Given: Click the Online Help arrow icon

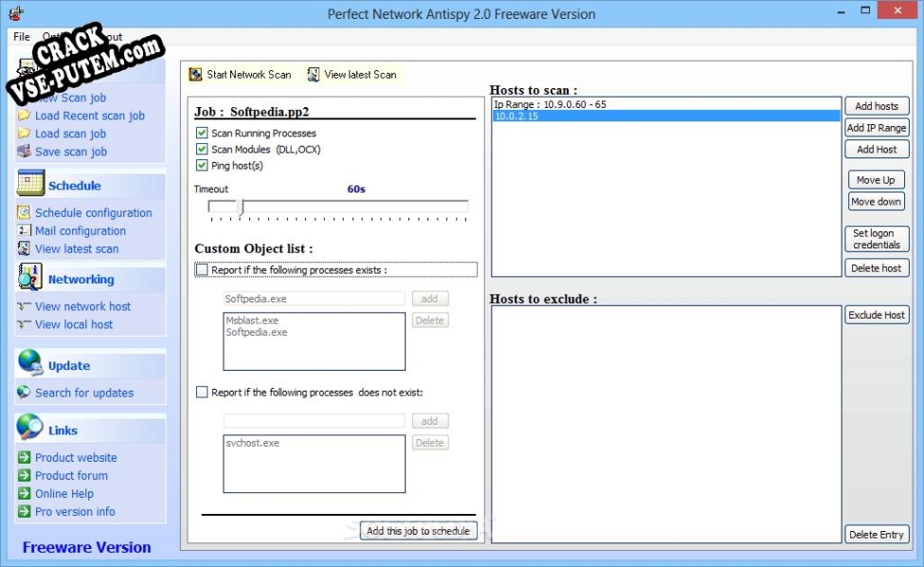Looking at the screenshot, I should point(24,493).
